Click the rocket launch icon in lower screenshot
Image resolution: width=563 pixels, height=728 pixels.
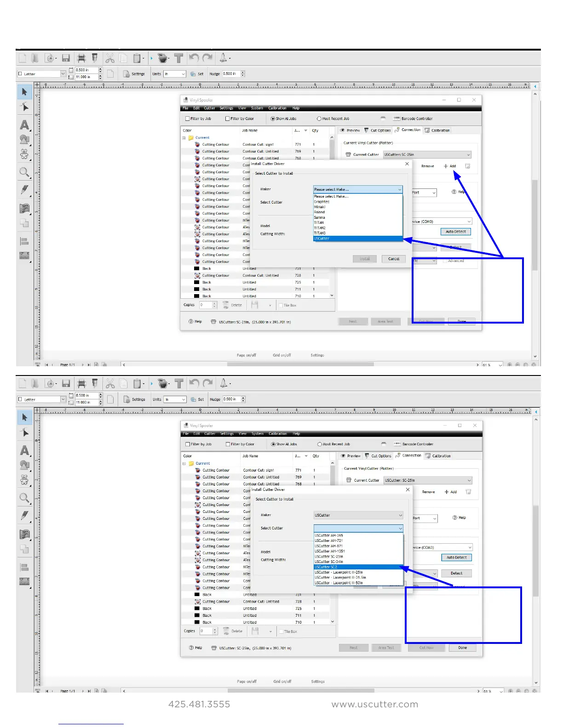[x=224, y=383]
